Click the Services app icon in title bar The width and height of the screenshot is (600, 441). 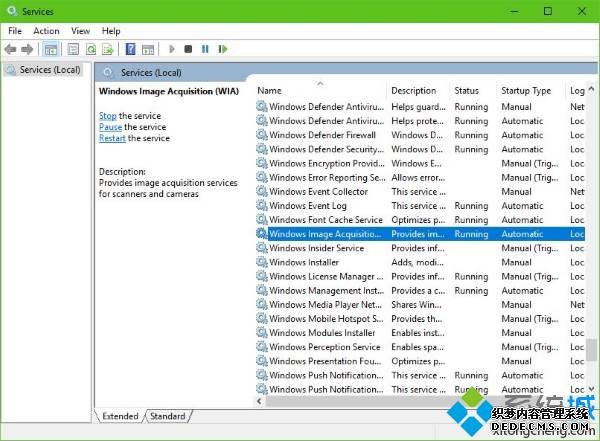click(x=12, y=11)
